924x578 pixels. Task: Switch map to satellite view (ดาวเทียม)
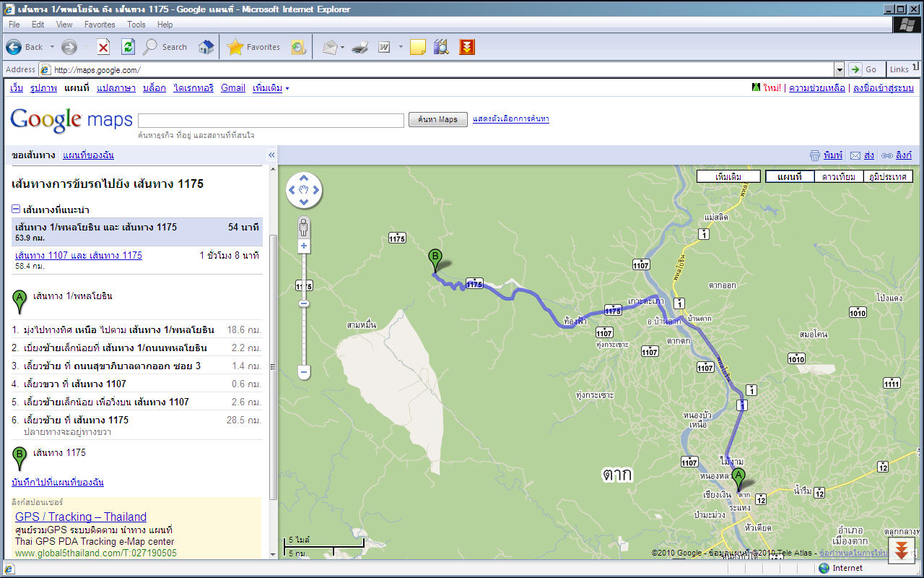[x=838, y=176]
